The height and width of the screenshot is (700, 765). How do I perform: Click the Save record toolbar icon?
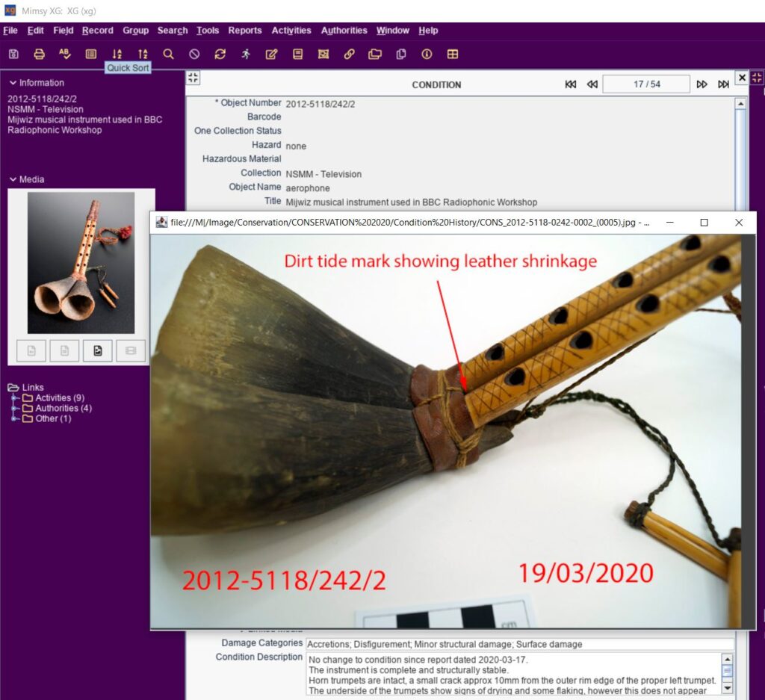pos(13,54)
